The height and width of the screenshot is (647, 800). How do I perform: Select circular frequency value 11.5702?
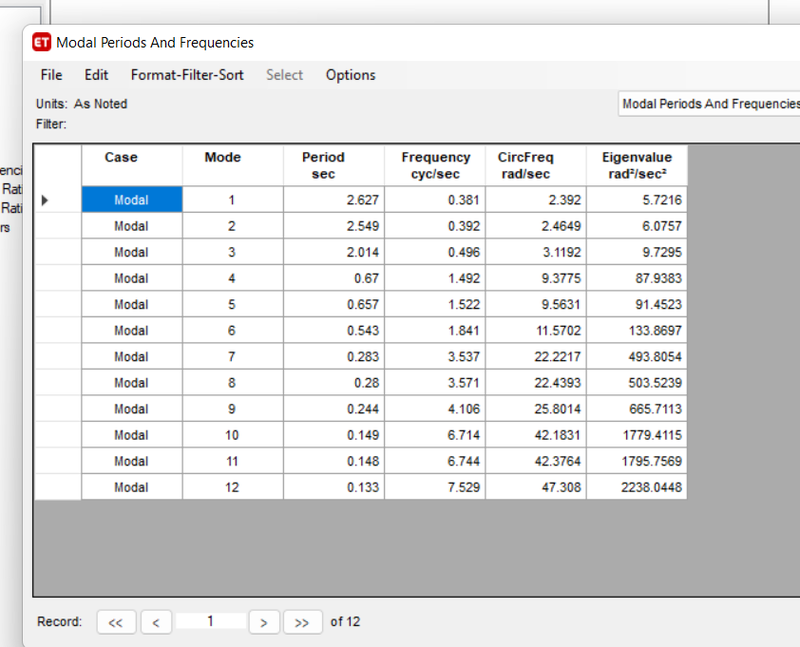536,331
